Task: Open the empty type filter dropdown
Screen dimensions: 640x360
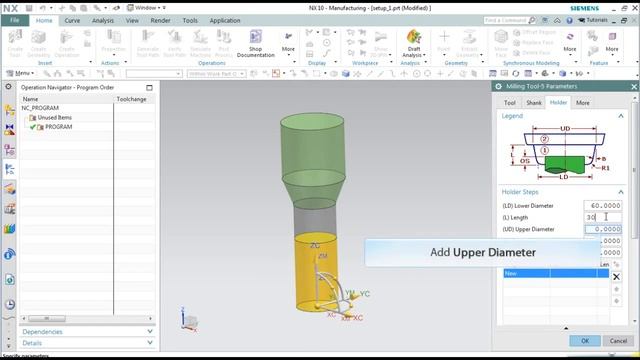Action: pos(154,74)
